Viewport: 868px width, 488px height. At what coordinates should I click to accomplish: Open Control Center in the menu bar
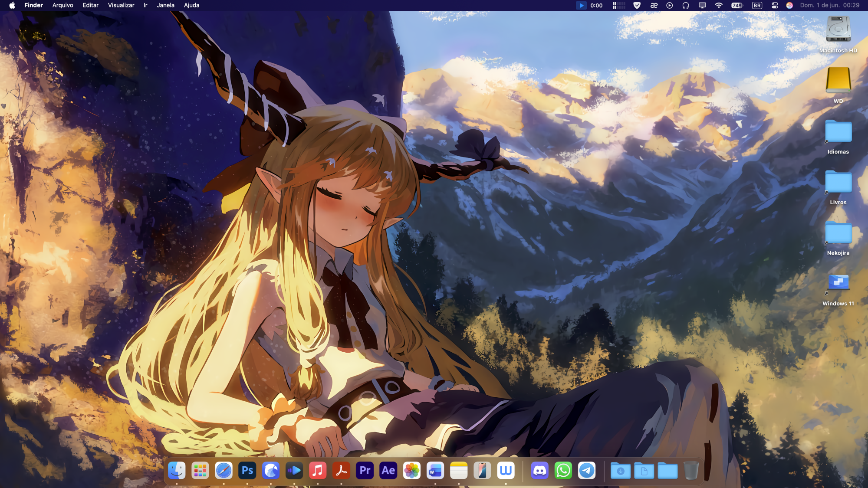775,5
